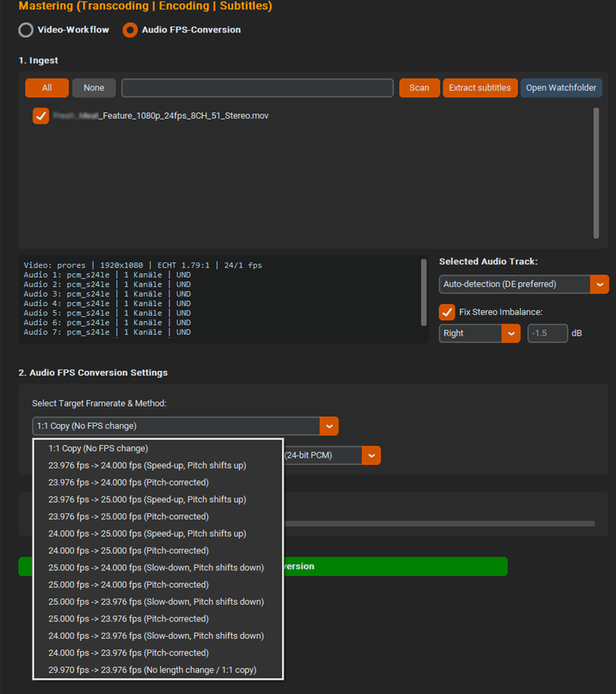The image size is (616, 694).
Task: Choose 24.000 -> 23.976 fps Slow-down option
Action: 158,635
